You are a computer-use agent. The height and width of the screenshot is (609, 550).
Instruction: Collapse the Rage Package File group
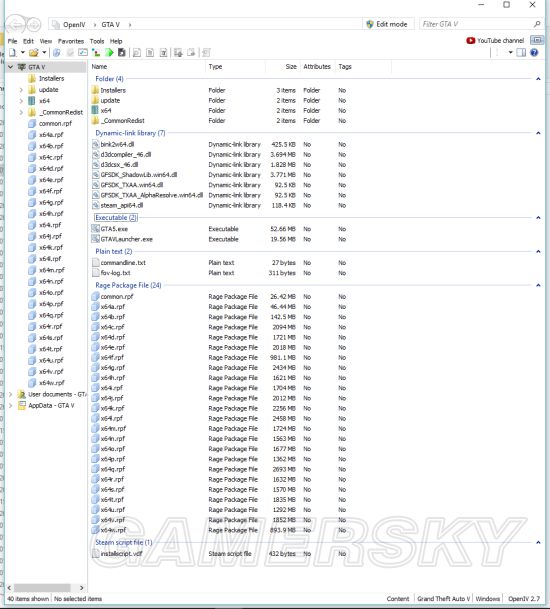tap(538, 285)
